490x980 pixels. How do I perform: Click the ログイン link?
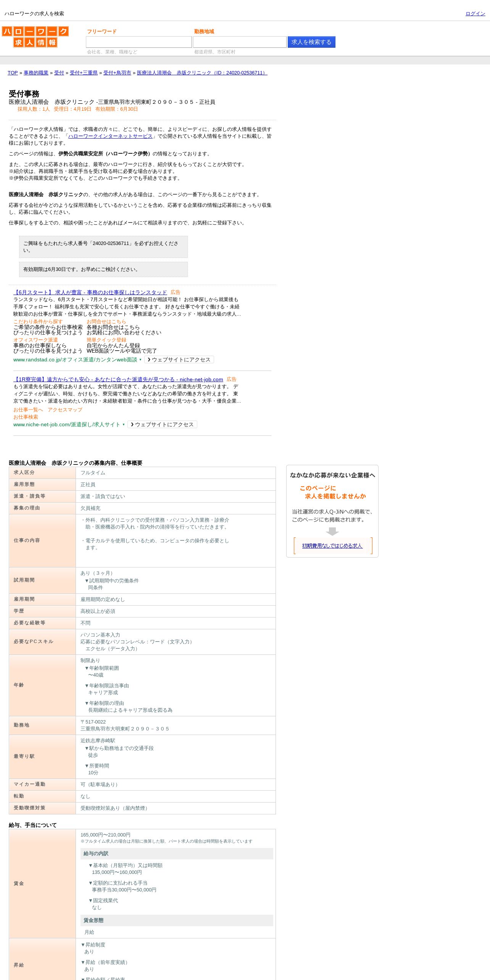(x=475, y=14)
